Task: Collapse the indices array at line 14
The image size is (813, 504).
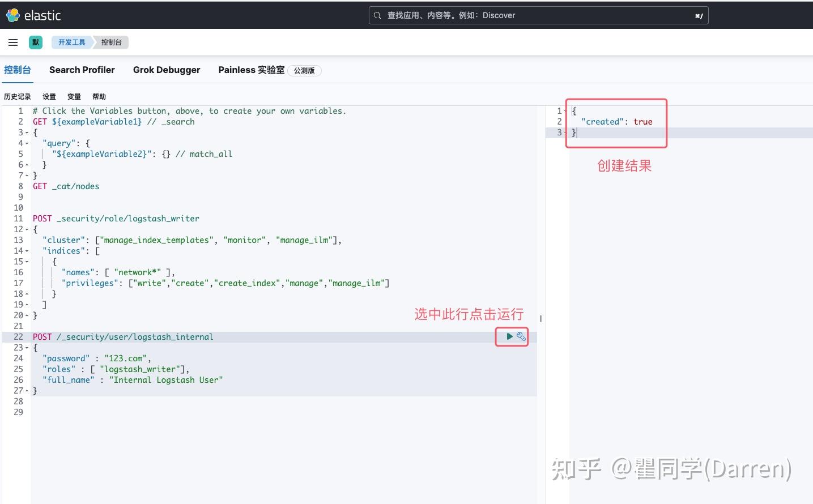Action: [26, 250]
